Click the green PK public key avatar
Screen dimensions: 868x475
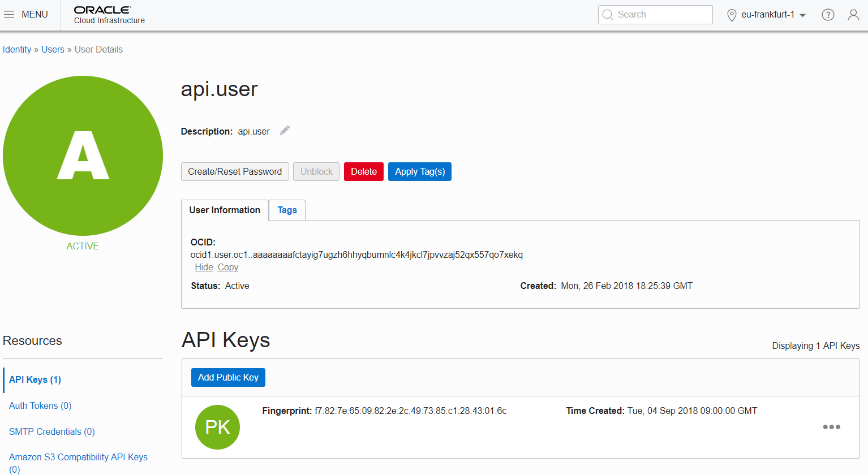[x=217, y=427]
